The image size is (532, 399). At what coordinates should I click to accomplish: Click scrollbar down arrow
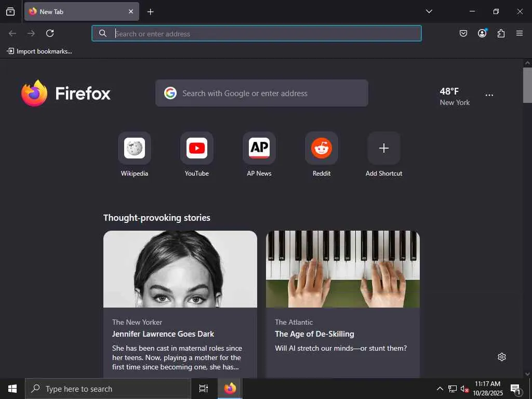pos(527,374)
